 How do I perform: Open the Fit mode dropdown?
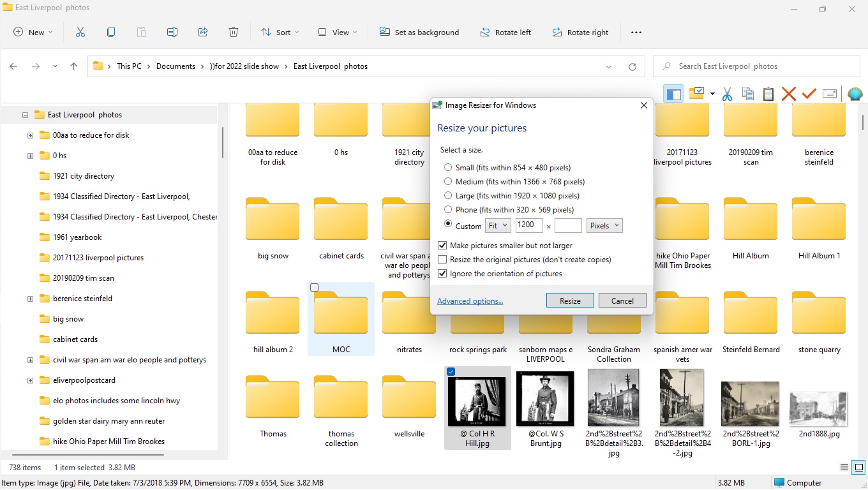point(498,226)
